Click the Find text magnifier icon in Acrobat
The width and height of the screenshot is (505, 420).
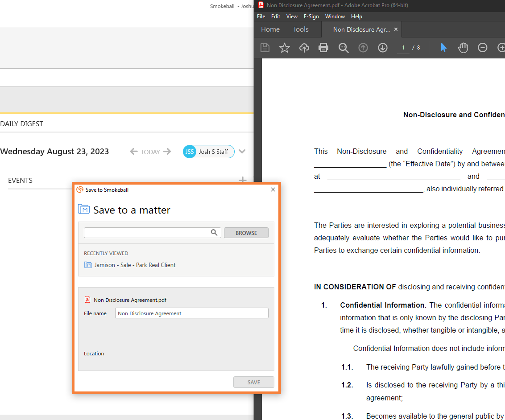(x=344, y=48)
